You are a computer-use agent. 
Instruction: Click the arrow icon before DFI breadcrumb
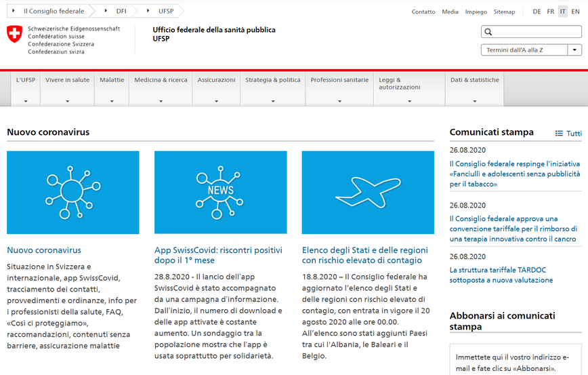tap(106, 11)
